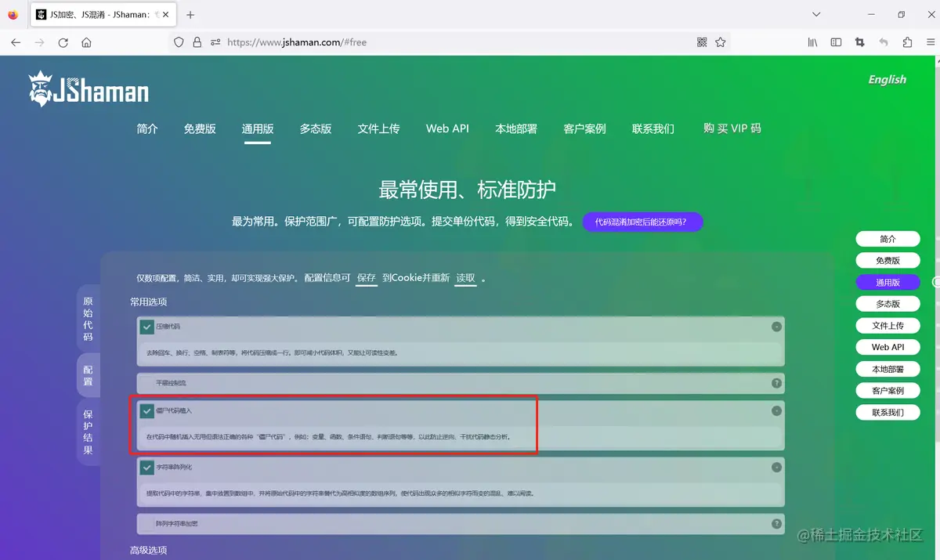Open the extensions puzzle icon
Screen dimensions: 940x560
pyautogui.click(x=907, y=42)
